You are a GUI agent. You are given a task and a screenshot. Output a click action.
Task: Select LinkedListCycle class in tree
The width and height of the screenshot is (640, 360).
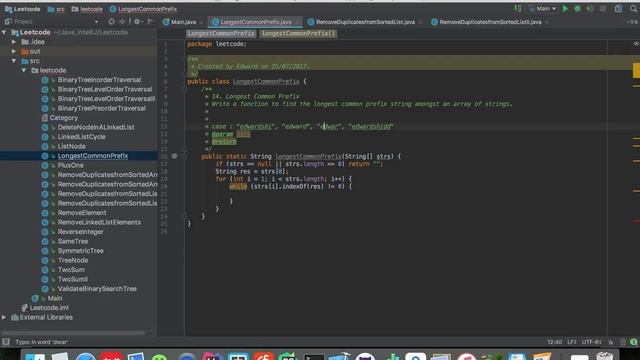point(82,137)
